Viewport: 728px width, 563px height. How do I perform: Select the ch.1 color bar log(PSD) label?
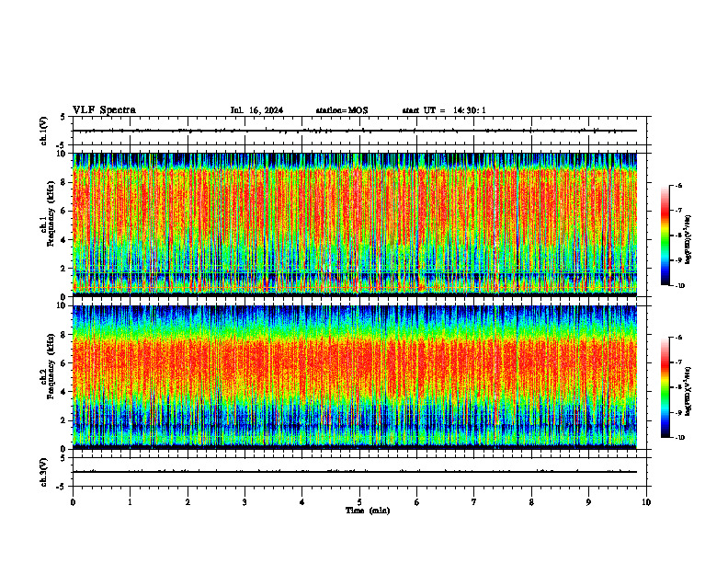click(688, 240)
